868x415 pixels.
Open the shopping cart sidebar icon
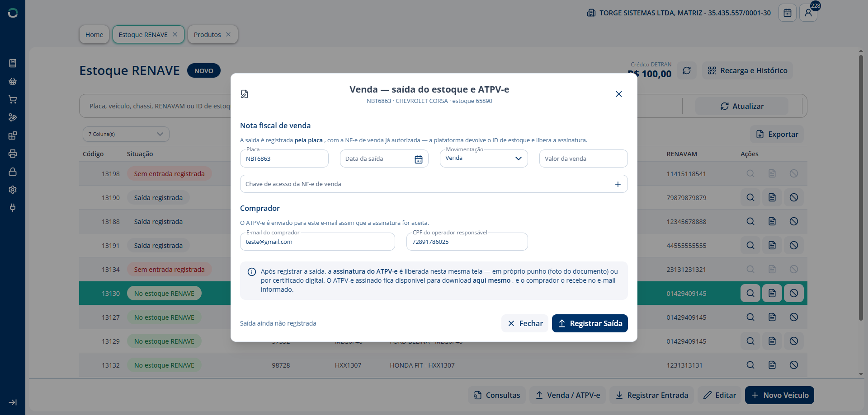pyautogui.click(x=13, y=99)
